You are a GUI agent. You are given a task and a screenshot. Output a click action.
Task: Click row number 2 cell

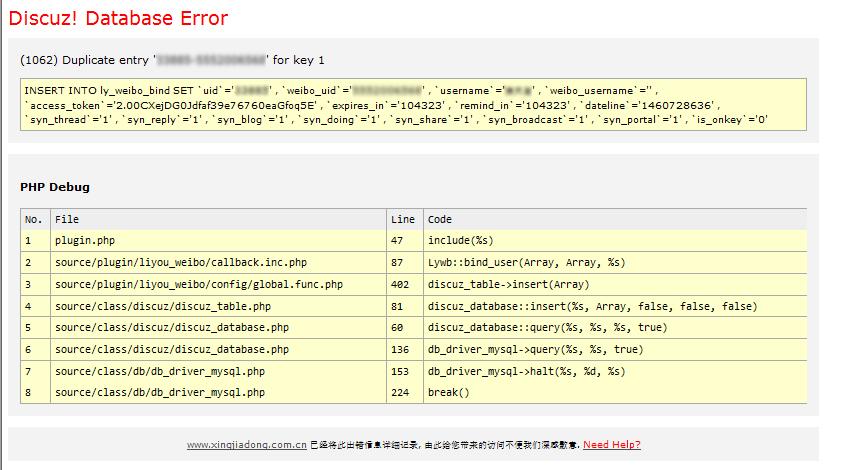(x=35, y=262)
